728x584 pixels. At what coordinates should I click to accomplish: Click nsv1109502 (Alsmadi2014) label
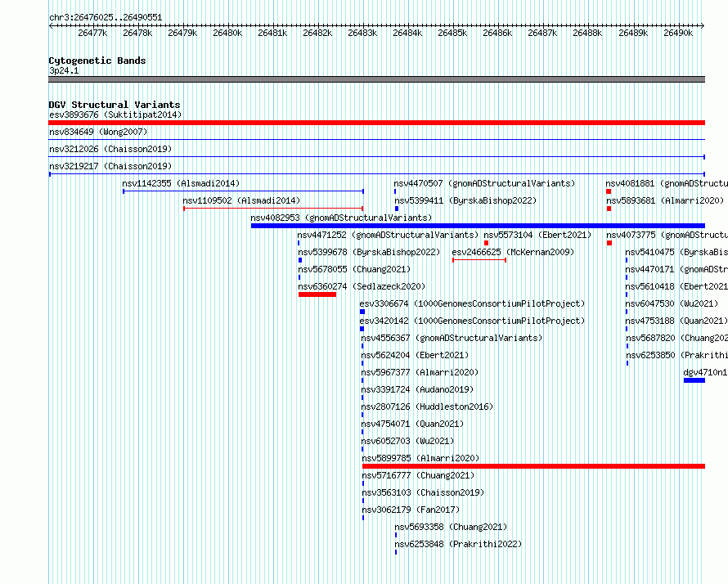pyautogui.click(x=241, y=200)
